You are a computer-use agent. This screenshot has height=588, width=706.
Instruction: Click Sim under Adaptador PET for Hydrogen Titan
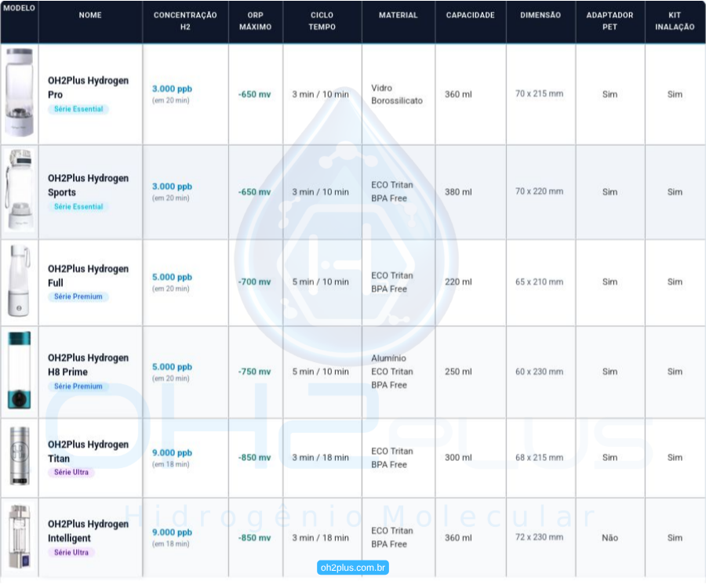[610, 458]
